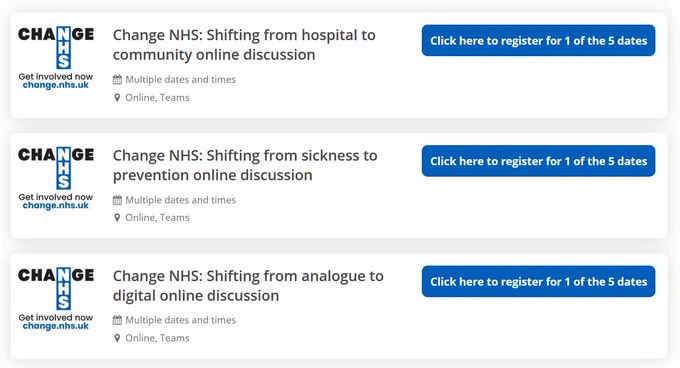The height and width of the screenshot is (368, 680).
Task: Open the 'Shifting from analogue to digital' title
Action: click(x=248, y=286)
